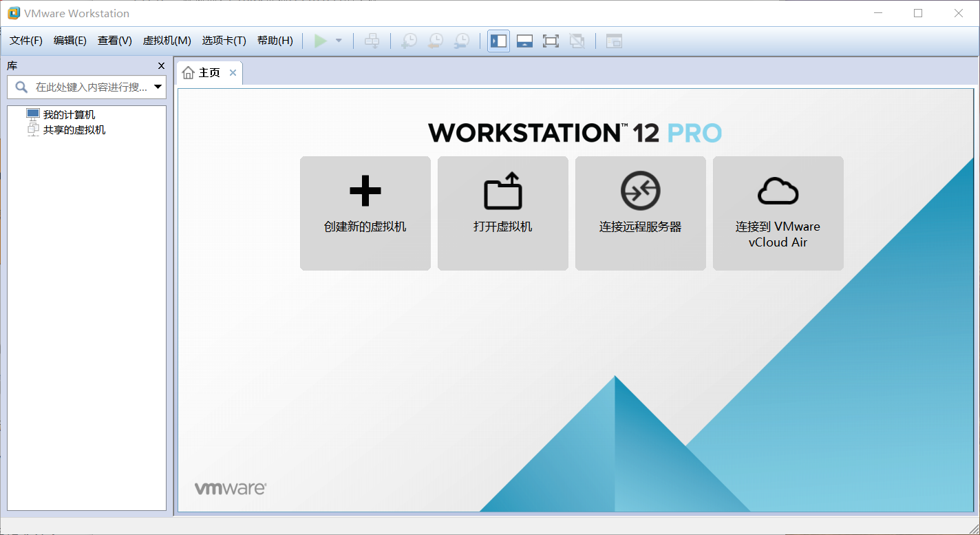Toggle the library sidebar view icon
Viewport: 980px width, 535px height.
point(499,41)
